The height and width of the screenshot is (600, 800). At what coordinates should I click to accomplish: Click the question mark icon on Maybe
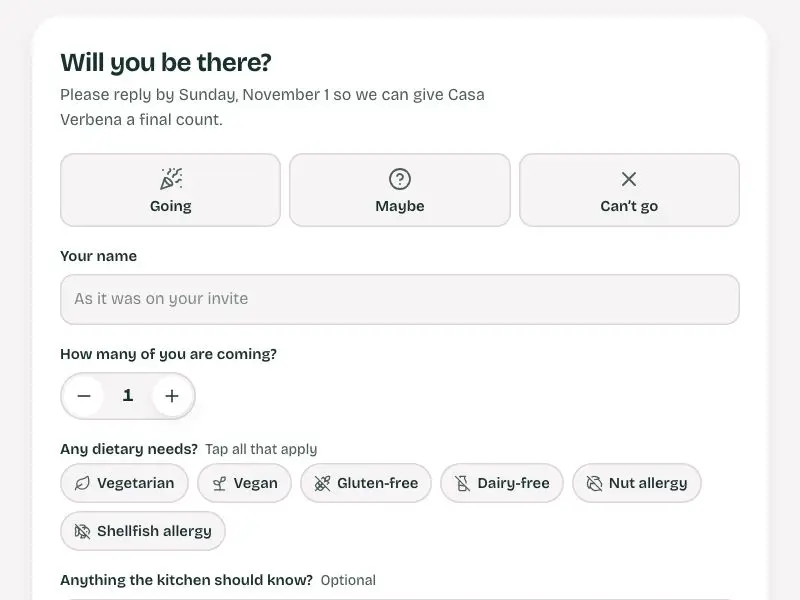point(399,179)
